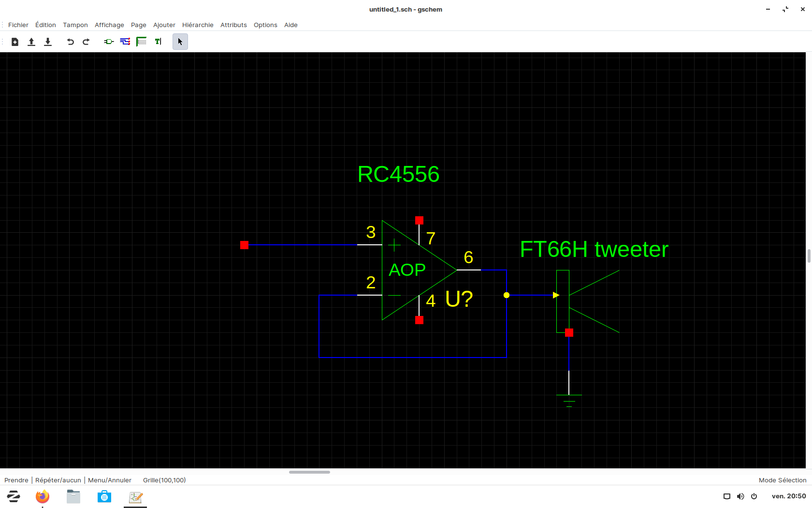Click the horizontal scrollbar thumb
This screenshot has height=508, width=812.
click(x=309, y=472)
